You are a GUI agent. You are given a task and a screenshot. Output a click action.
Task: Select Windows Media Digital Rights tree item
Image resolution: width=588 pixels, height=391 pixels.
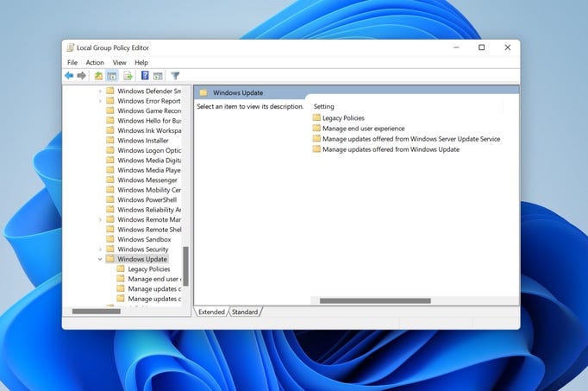(x=149, y=161)
